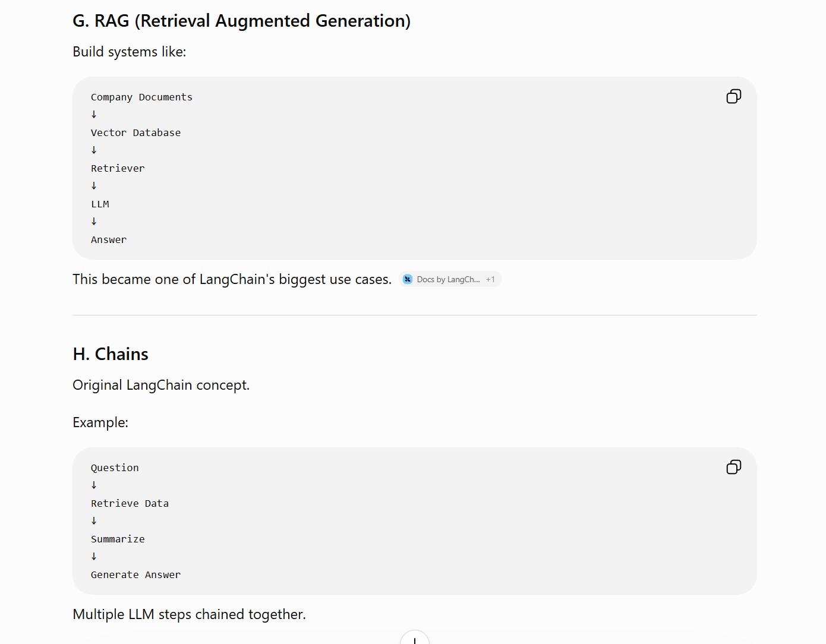The width and height of the screenshot is (826, 644).
Task: Click the Build systems like paragraph
Action: tap(129, 52)
